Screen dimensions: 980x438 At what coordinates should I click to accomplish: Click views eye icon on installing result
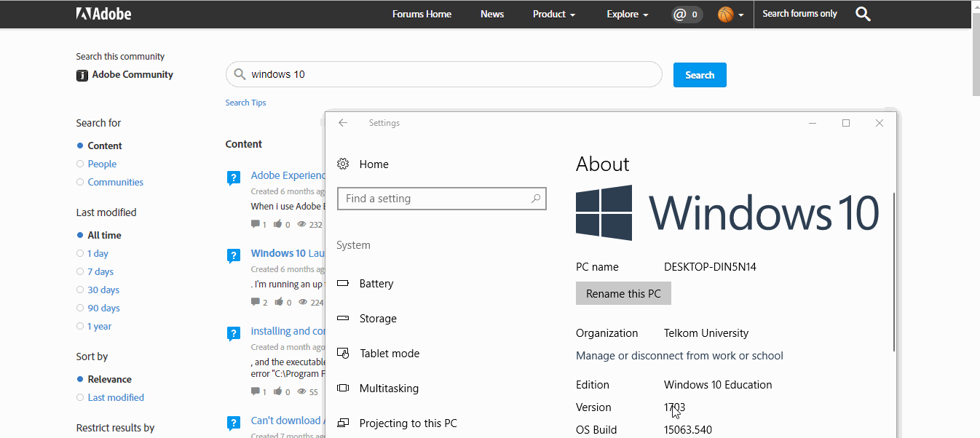(301, 391)
